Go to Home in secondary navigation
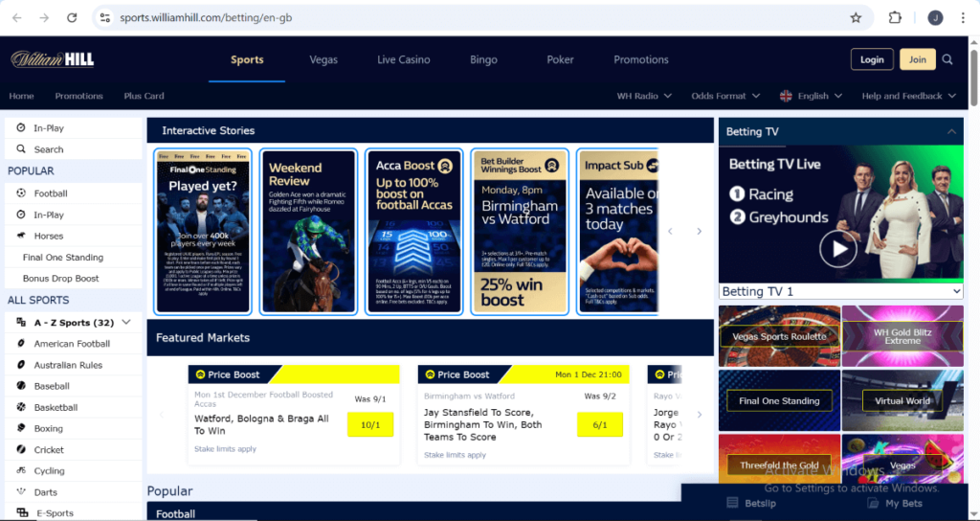The height and width of the screenshot is (521, 980). click(21, 96)
